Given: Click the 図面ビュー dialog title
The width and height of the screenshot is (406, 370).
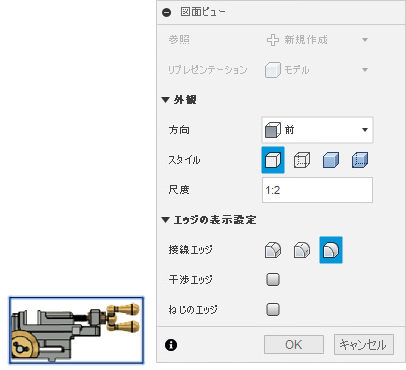Looking at the screenshot, I should (203, 12).
